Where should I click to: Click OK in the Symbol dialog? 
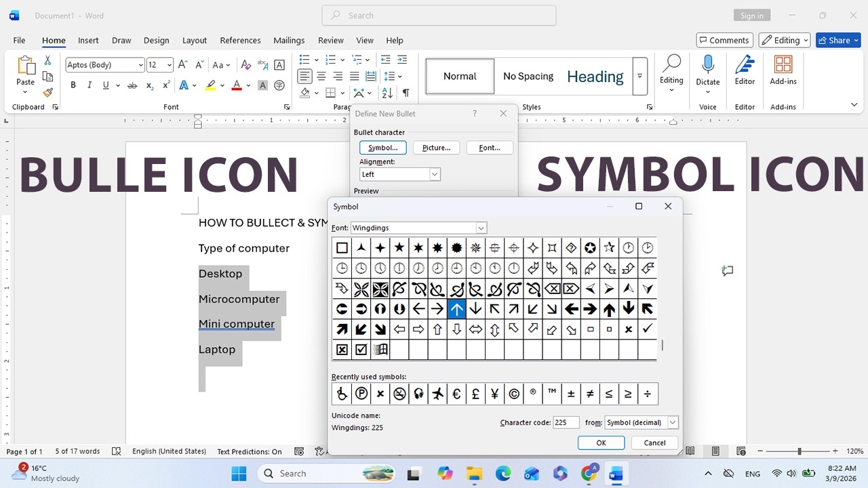[601, 443]
